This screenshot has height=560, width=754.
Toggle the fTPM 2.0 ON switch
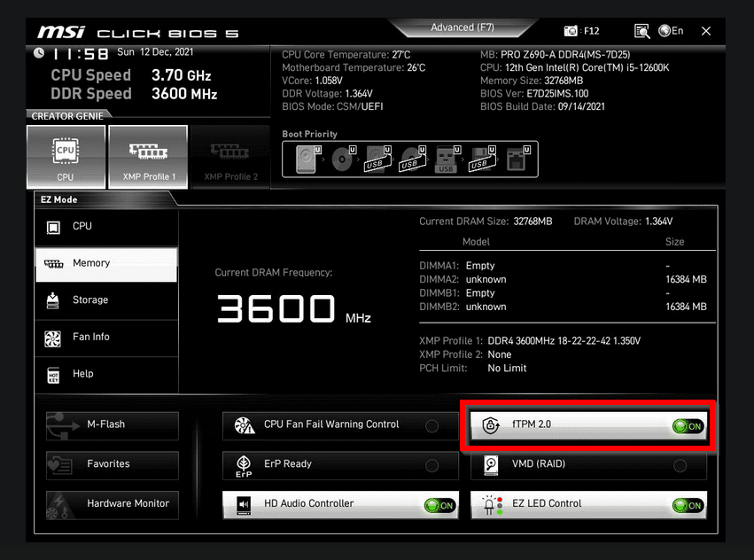688,426
